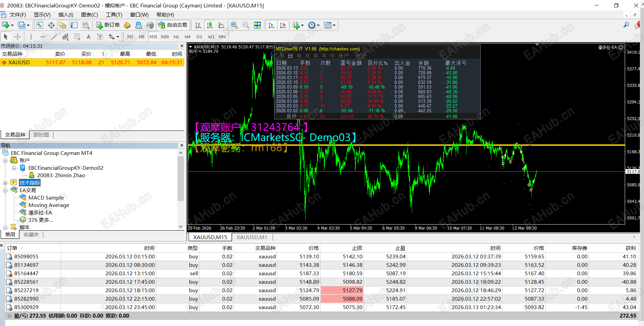Screen dimensions: 644x326
Task: Toggle the 自动交易 AutoTrading button
Action: 173,25
